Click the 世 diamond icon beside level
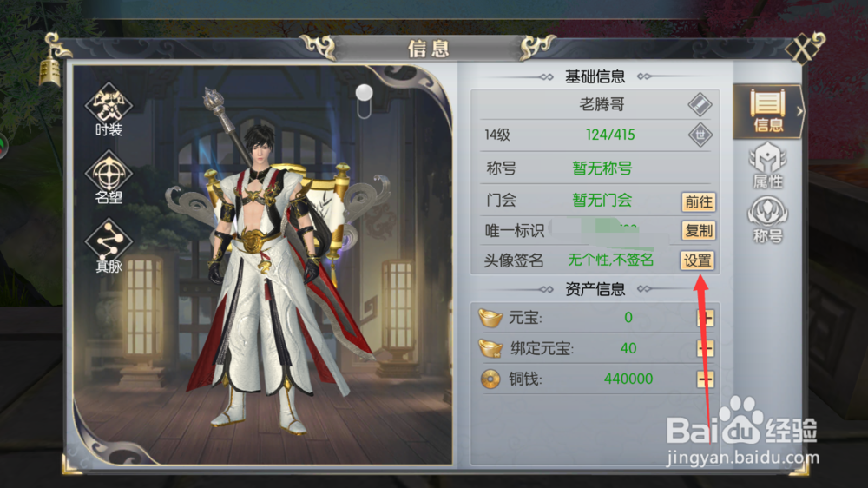 (x=700, y=135)
